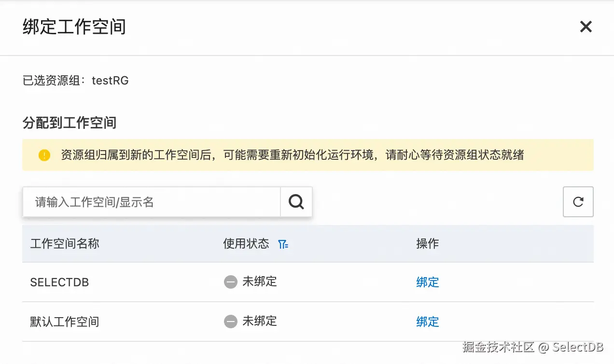The width and height of the screenshot is (614, 364).
Task: Click the search magnifier icon
Action: [x=296, y=202]
